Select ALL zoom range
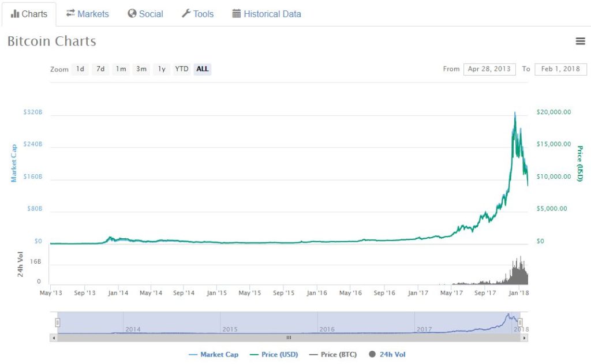This screenshot has height=364, width=591. 203,69
